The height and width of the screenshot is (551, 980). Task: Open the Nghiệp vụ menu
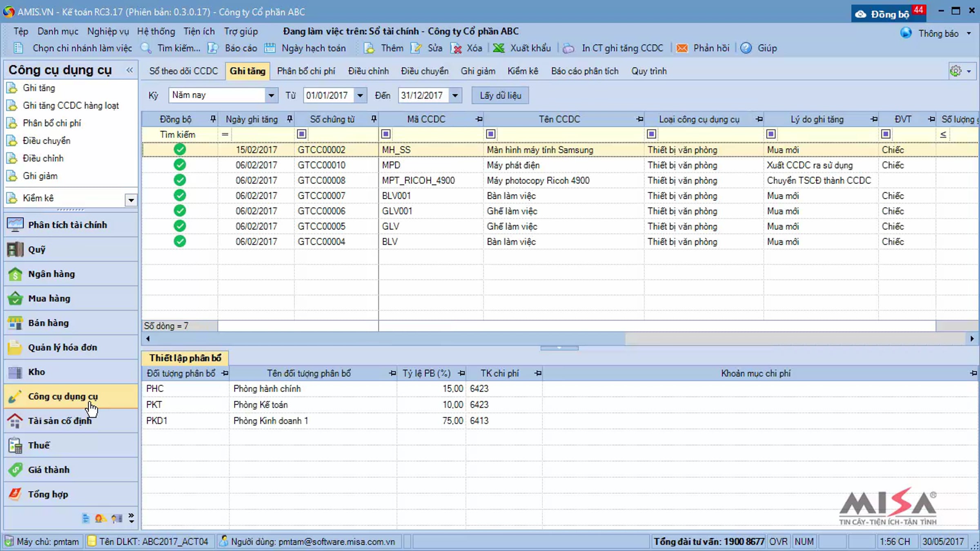tap(108, 31)
